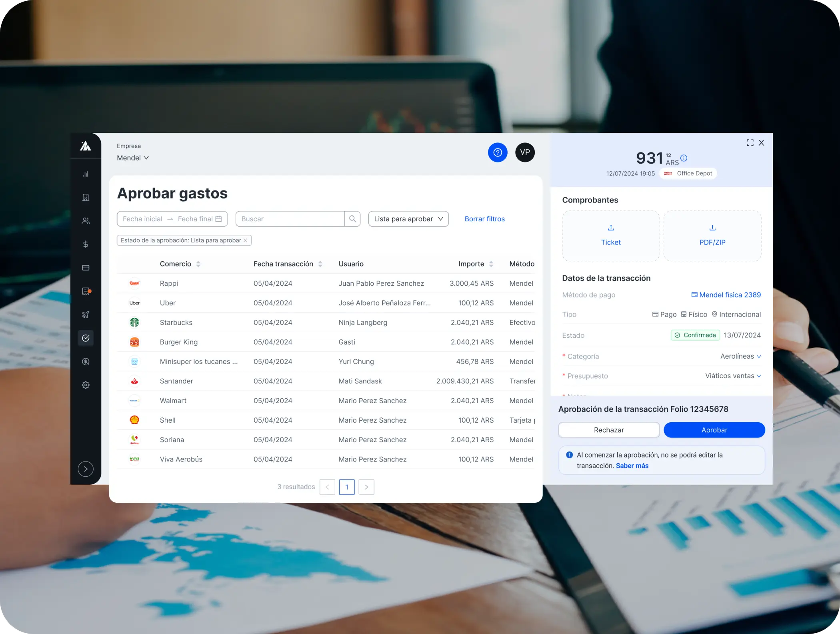This screenshot has height=634, width=840.
Task: Open the Mendel company dropdown
Action: point(133,158)
